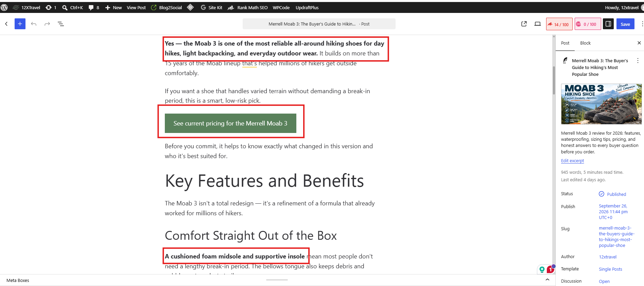Change the Single Posts template
The height and width of the screenshot is (286, 644).
pos(610,269)
